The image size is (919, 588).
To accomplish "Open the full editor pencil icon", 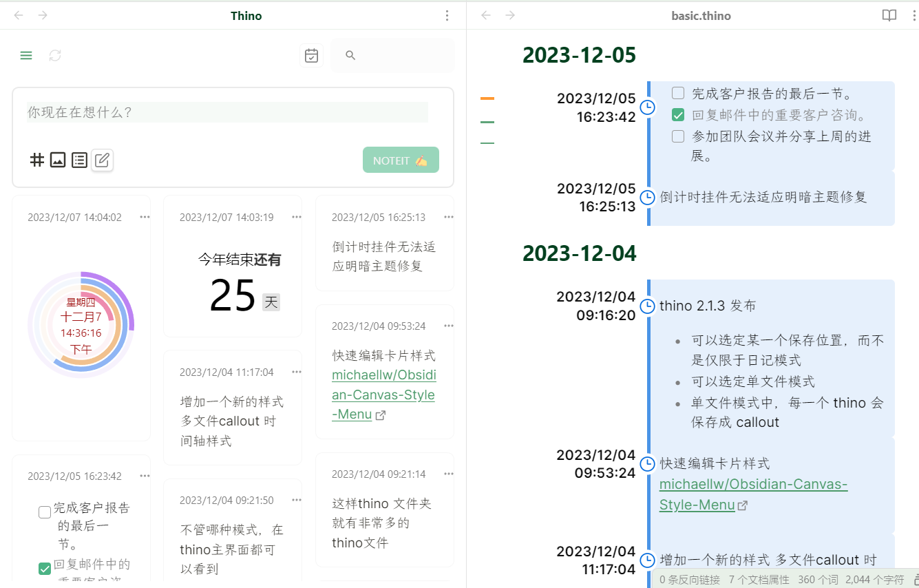I will click(x=102, y=160).
